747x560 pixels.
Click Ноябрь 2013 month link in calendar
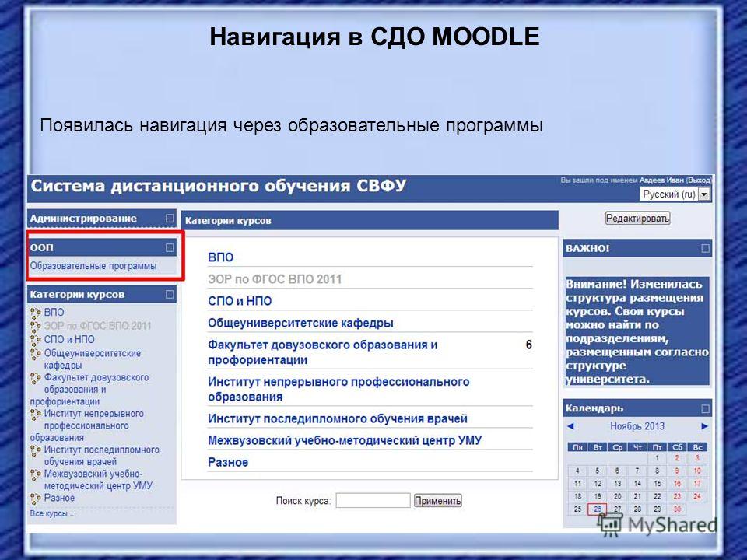coord(637,426)
